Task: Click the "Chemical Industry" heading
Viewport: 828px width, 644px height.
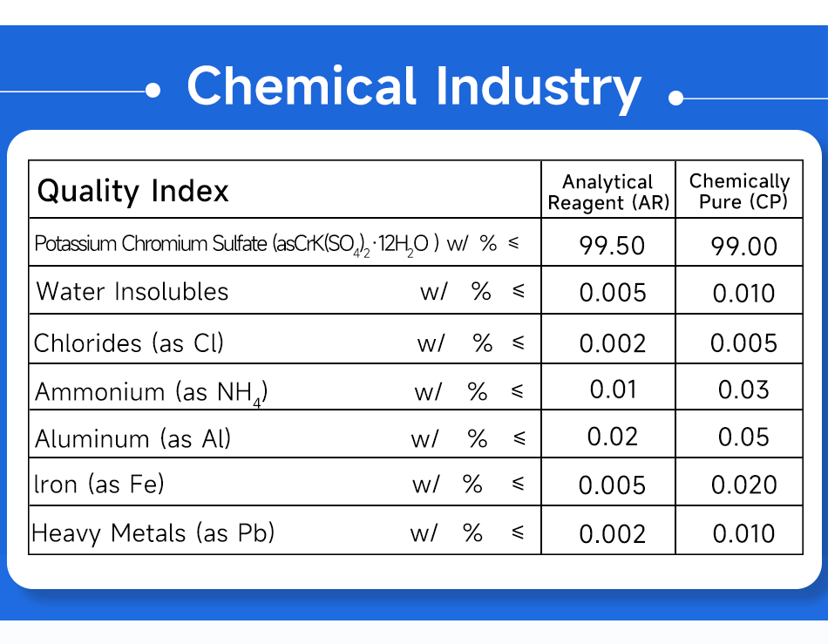Action: coord(414,87)
